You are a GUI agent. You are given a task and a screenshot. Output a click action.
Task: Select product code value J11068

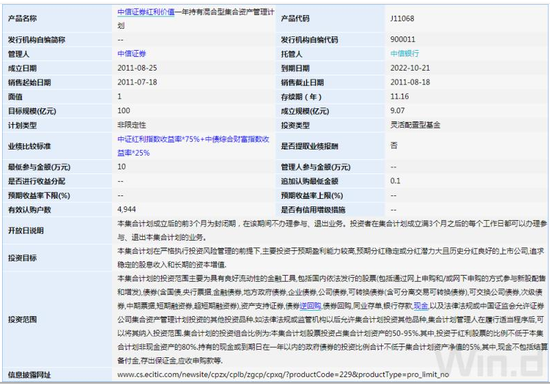click(402, 18)
